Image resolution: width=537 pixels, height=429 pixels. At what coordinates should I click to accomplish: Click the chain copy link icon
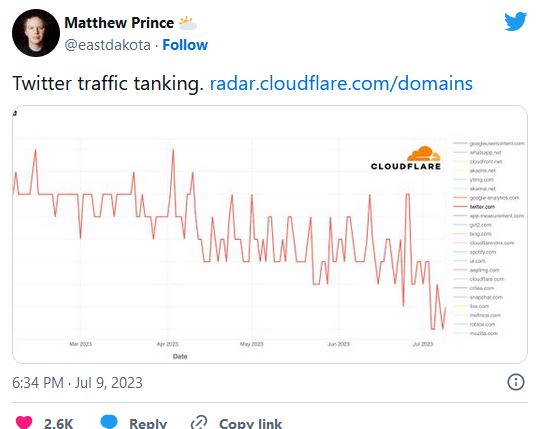click(199, 422)
